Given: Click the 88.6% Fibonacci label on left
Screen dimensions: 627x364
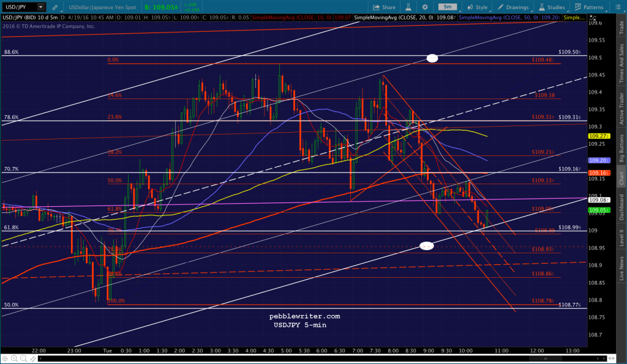Looking at the screenshot, I should pyautogui.click(x=11, y=52).
